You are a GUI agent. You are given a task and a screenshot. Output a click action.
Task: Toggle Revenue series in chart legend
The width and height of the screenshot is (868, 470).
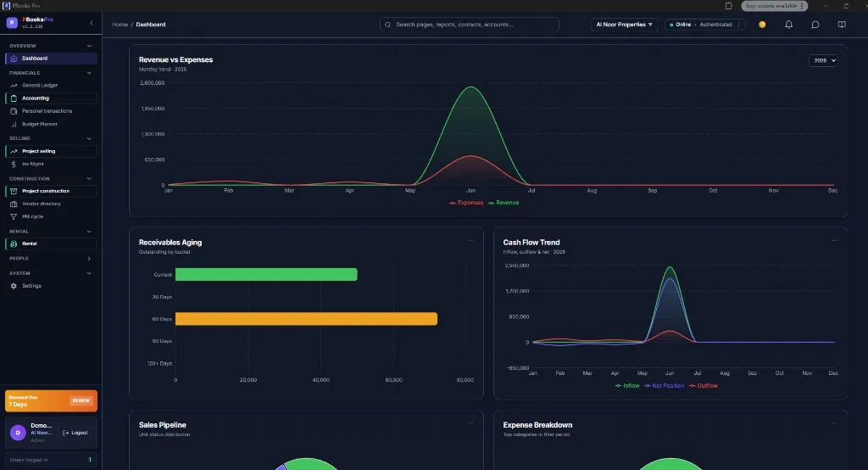pyautogui.click(x=504, y=203)
